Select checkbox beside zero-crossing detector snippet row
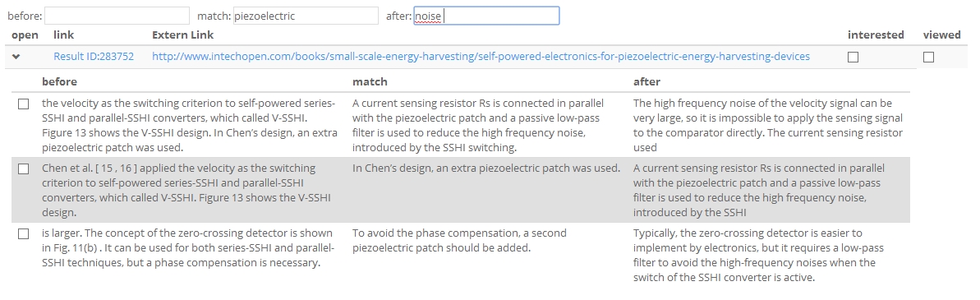 pyautogui.click(x=23, y=234)
